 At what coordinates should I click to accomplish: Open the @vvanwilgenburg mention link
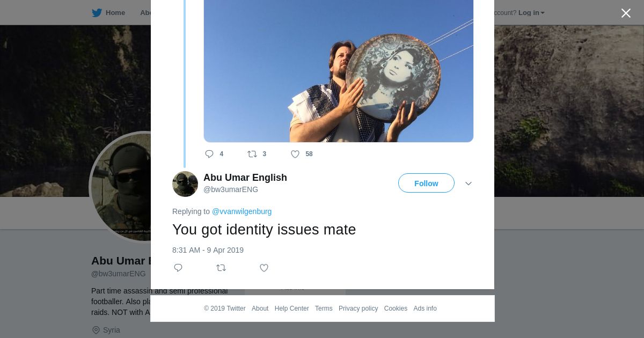pos(241,211)
